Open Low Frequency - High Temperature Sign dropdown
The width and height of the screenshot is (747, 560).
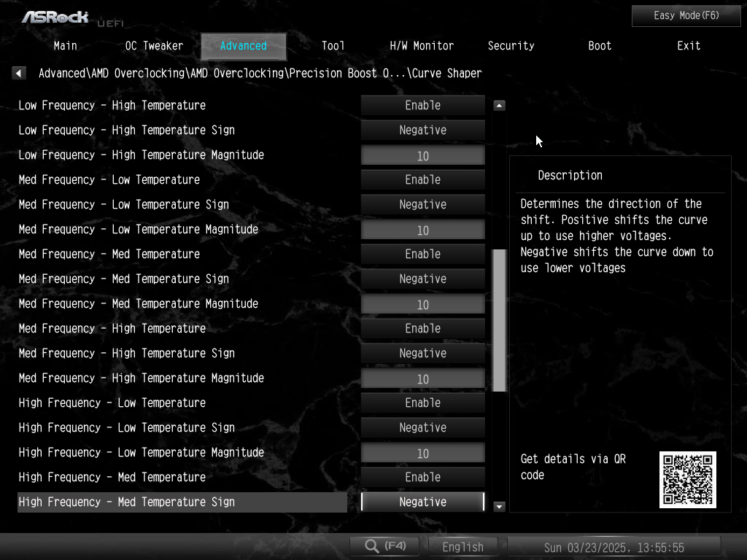422,130
